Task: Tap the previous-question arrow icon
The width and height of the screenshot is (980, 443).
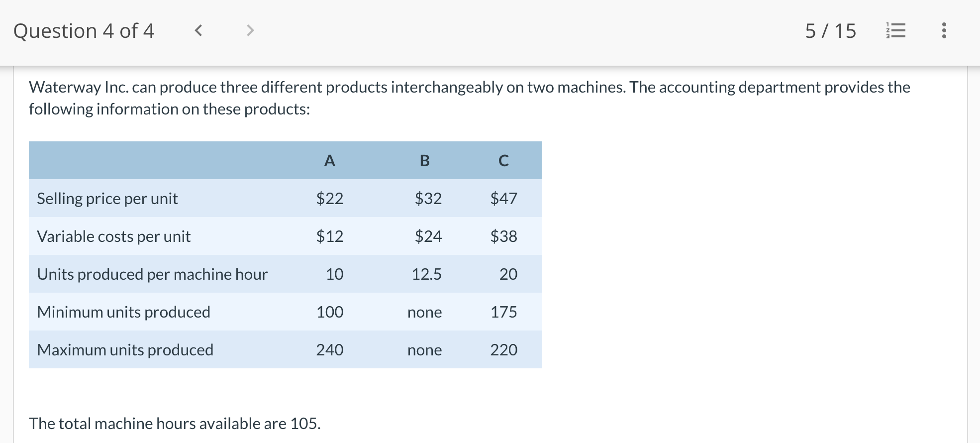Action: point(198,30)
